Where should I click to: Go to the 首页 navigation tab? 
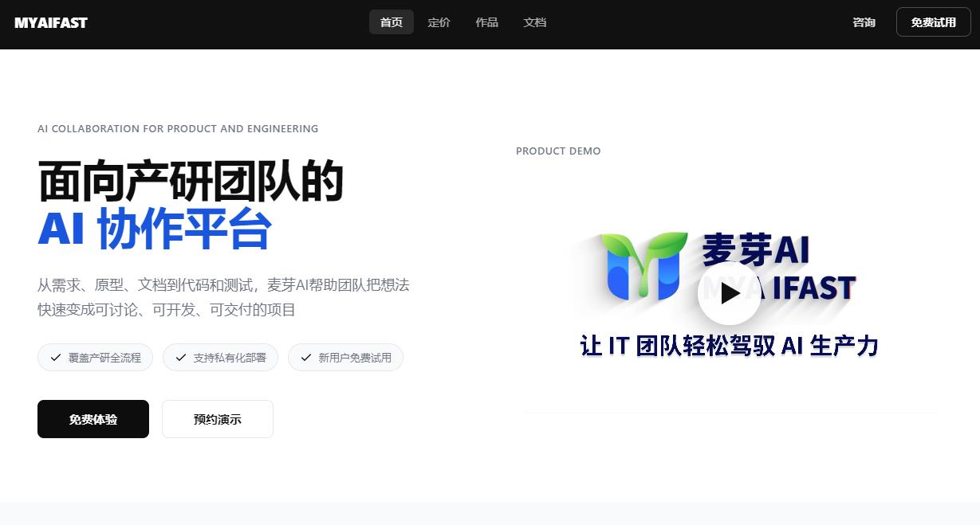pyautogui.click(x=392, y=22)
